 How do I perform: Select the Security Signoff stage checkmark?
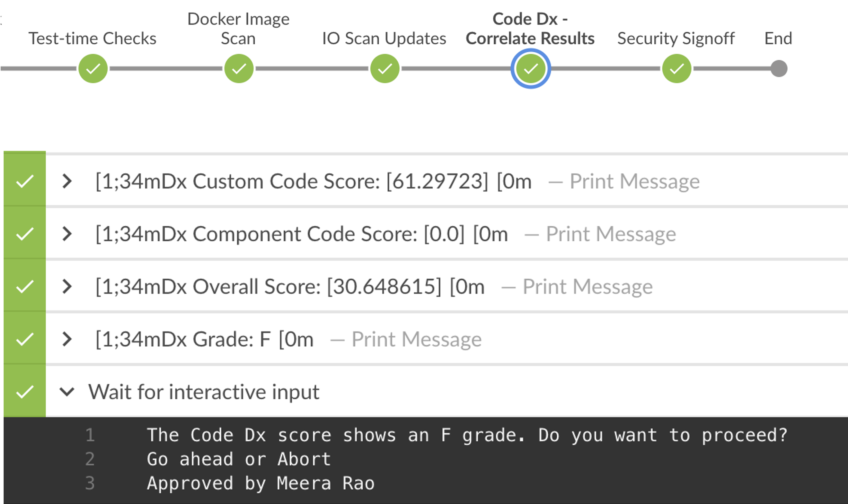[676, 69]
